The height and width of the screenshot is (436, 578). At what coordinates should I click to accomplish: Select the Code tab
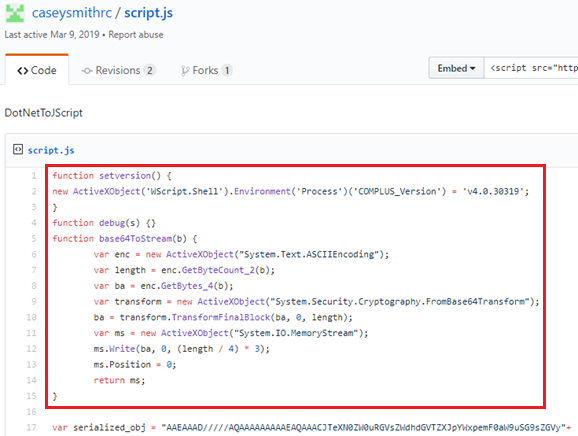(x=37, y=70)
